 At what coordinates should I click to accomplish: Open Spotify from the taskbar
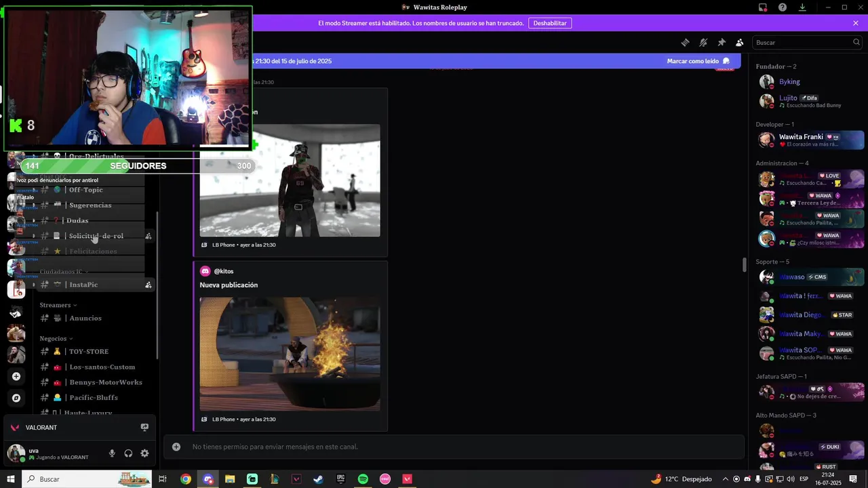pos(363,479)
